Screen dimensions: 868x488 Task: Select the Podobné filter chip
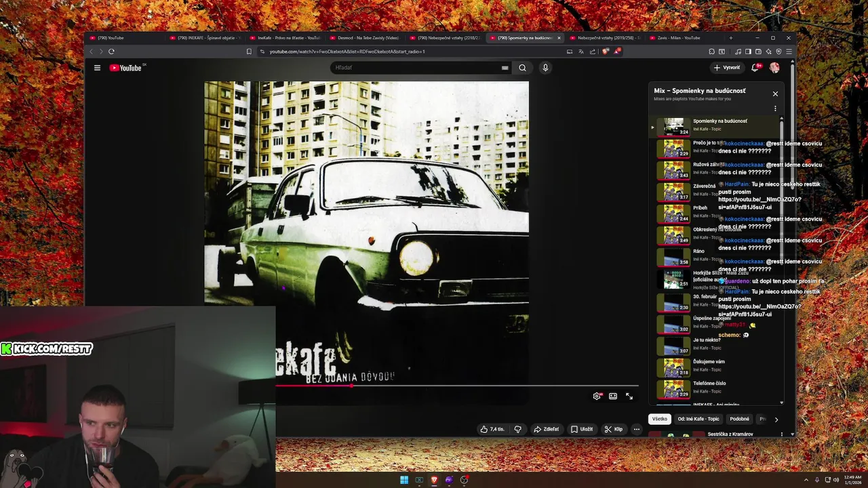point(739,419)
